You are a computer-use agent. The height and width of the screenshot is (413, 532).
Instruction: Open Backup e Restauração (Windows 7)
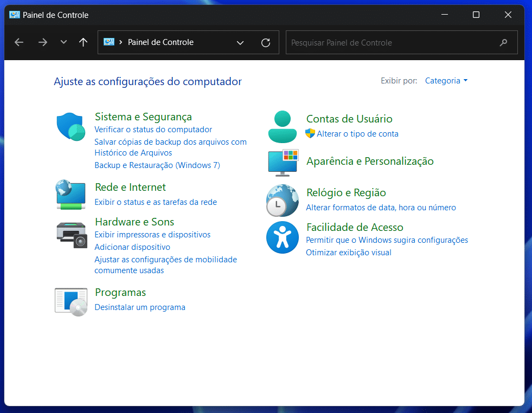click(x=157, y=165)
